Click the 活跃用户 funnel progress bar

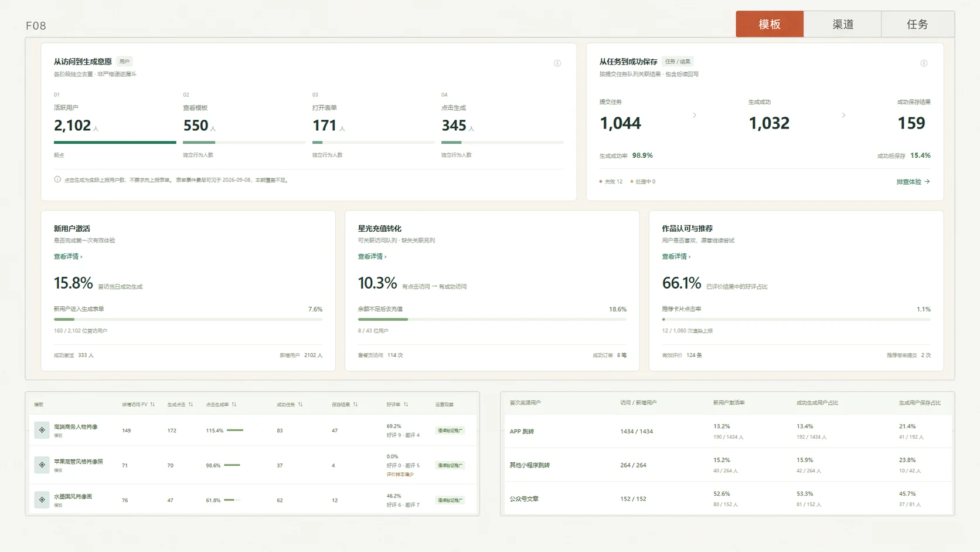click(x=115, y=142)
